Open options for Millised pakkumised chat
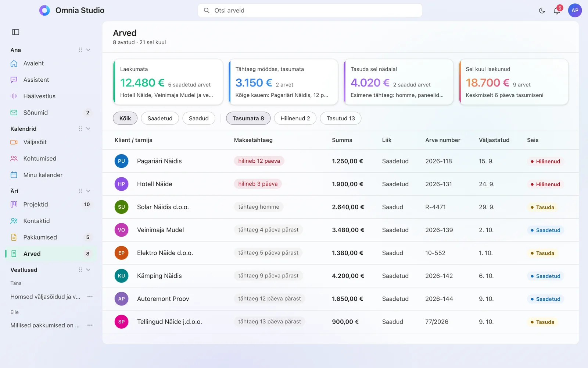This screenshot has height=368, width=588. [90, 325]
